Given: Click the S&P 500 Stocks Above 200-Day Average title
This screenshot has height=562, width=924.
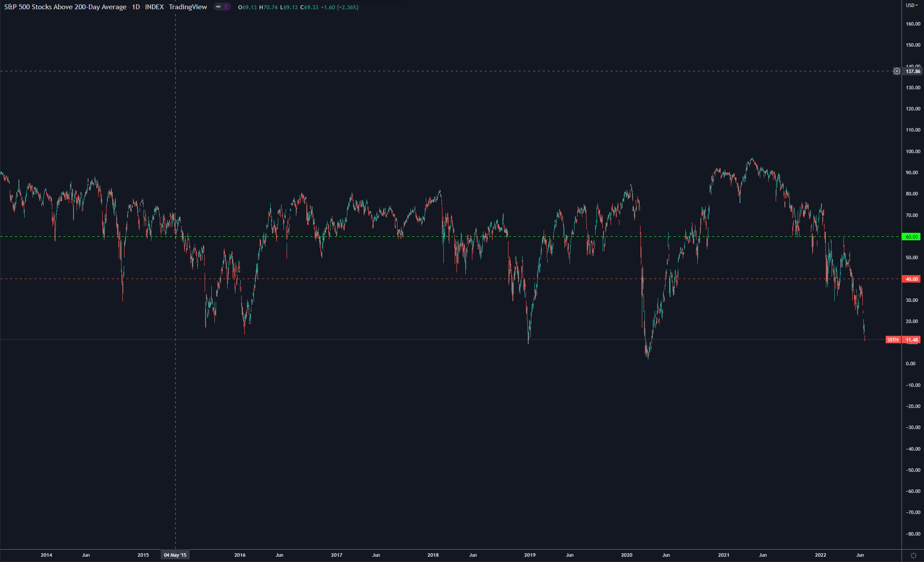Looking at the screenshot, I should pyautogui.click(x=65, y=7).
